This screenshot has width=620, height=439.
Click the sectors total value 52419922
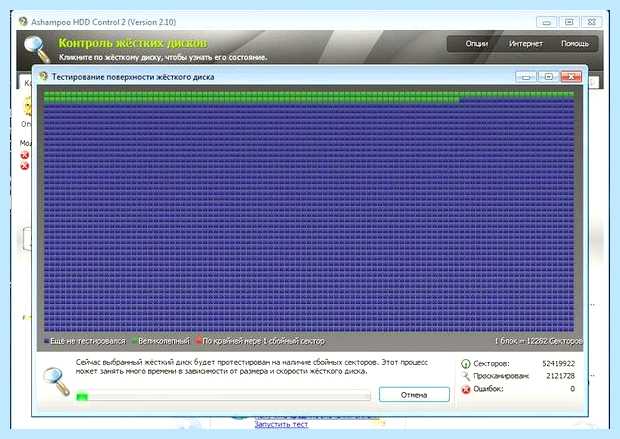[558, 363]
